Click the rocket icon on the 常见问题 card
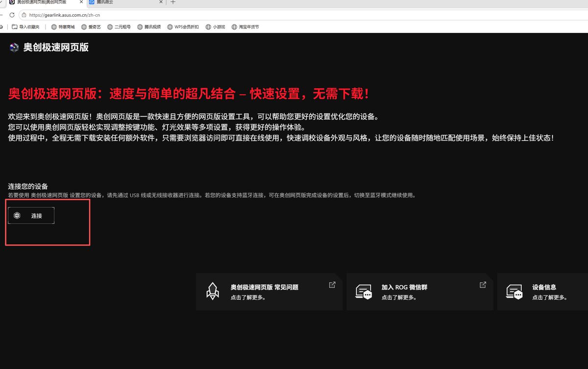The image size is (588, 369). pyautogui.click(x=212, y=291)
